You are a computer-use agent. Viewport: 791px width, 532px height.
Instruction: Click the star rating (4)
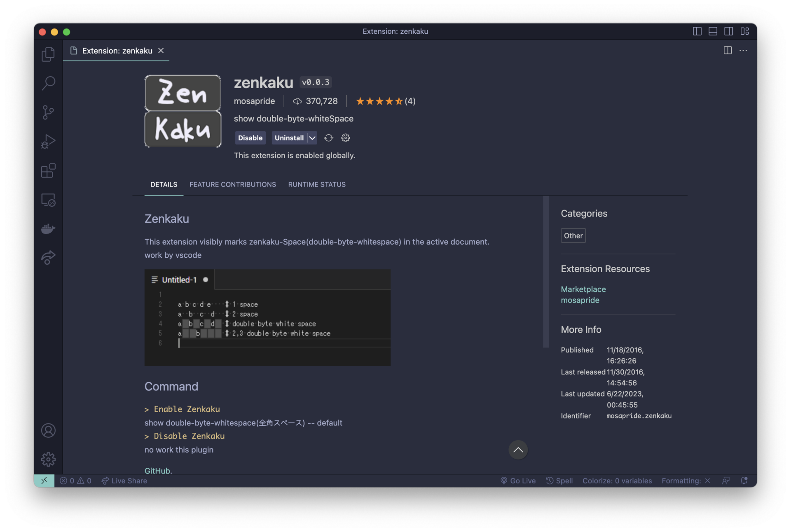pyautogui.click(x=386, y=101)
